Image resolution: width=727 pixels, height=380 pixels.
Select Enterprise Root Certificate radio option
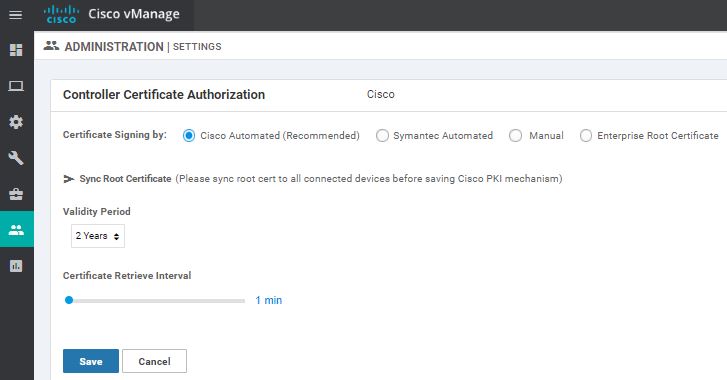pos(586,136)
